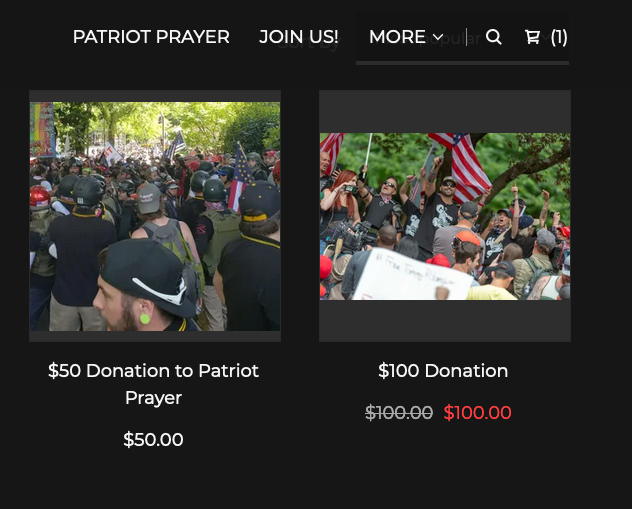The width and height of the screenshot is (632, 509).
Task: Expand the chevron next to MORE
Action: pos(438,37)
